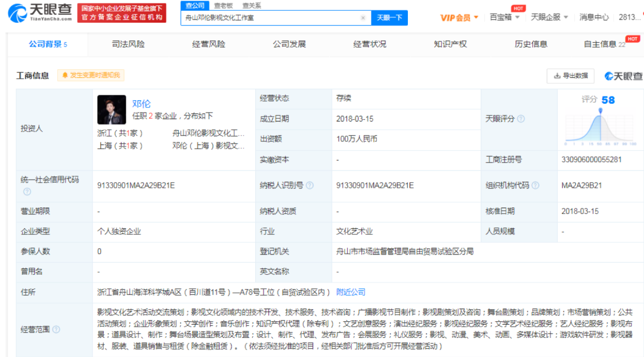This screenshot has width=644, height=357.
Task: Click help icon beside 组织机构代码
Action: click(x=535, y=185)
